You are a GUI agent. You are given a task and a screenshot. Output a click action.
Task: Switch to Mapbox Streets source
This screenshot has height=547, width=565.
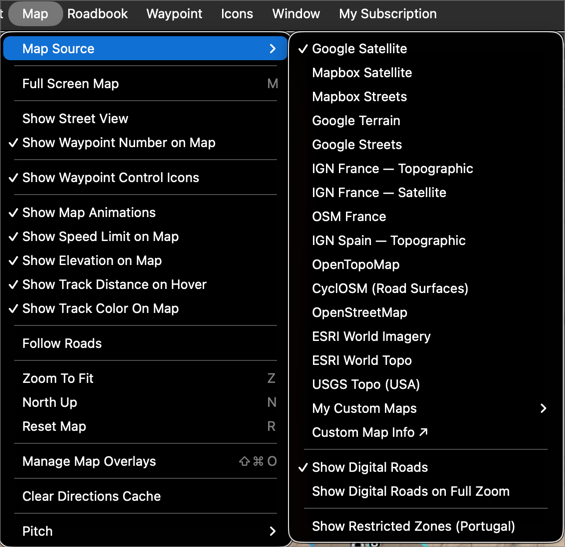click(426, 97)
